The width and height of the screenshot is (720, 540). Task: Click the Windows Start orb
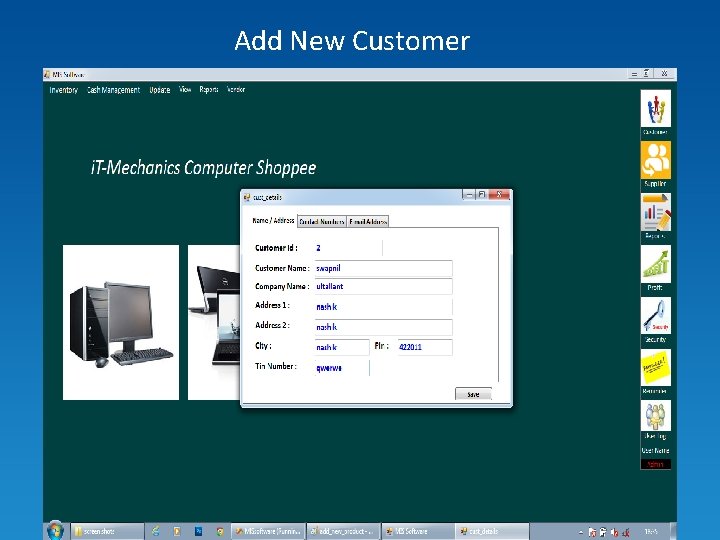[x=56, y=531]
